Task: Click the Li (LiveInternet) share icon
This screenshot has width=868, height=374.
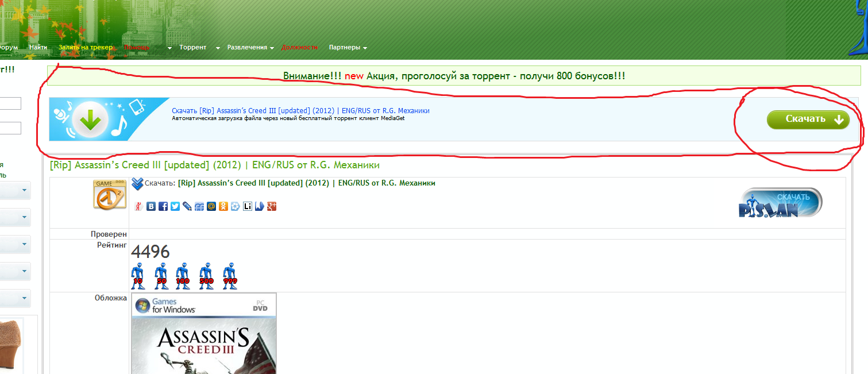Action: pos(248,206)
